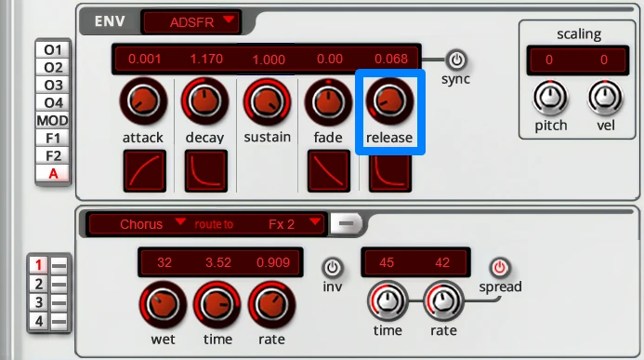Click the chorus wet value 32
This screenshot has width=644, height=360.
coord(164,262)
